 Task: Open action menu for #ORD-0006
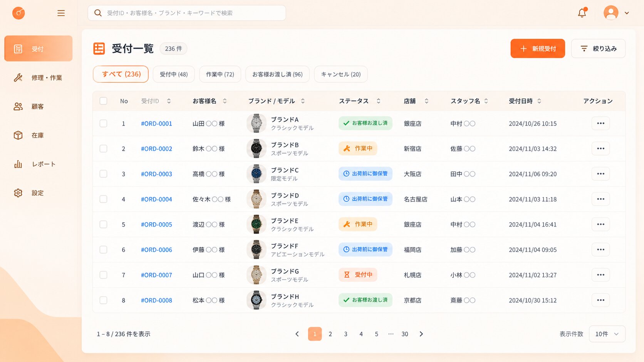pos(600,250)
